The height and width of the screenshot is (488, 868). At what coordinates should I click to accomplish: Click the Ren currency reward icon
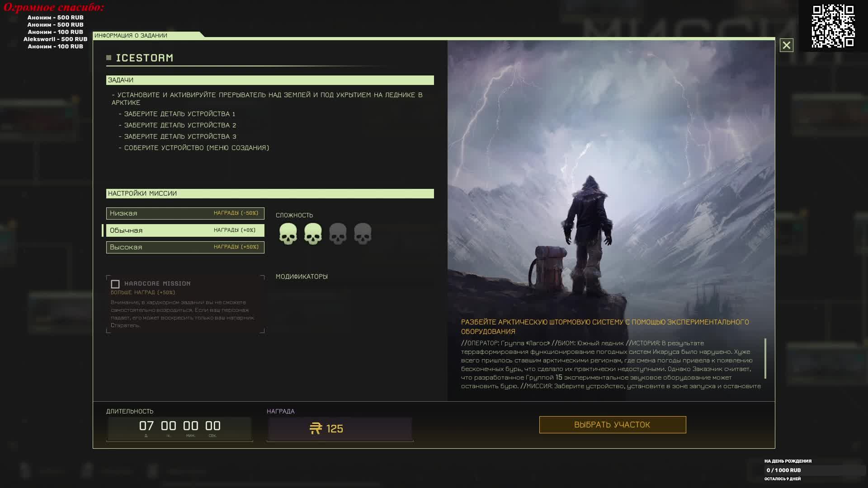pos(316,428)
